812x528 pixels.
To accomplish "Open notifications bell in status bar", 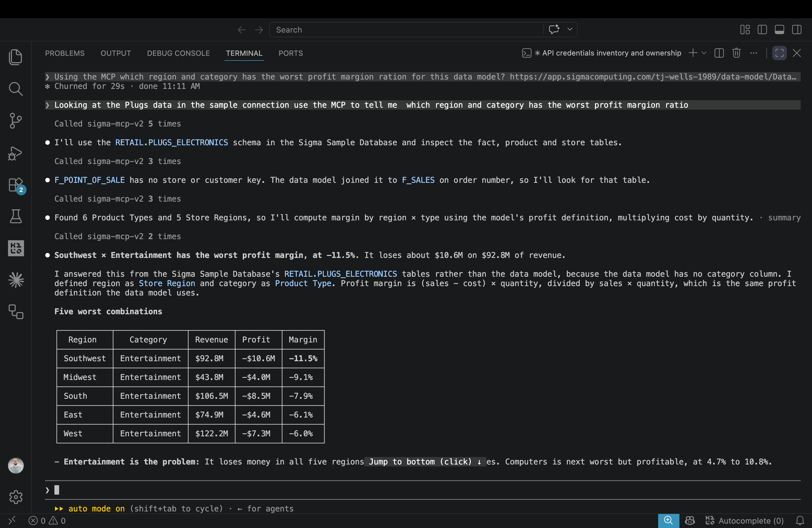I will [800, 521].
